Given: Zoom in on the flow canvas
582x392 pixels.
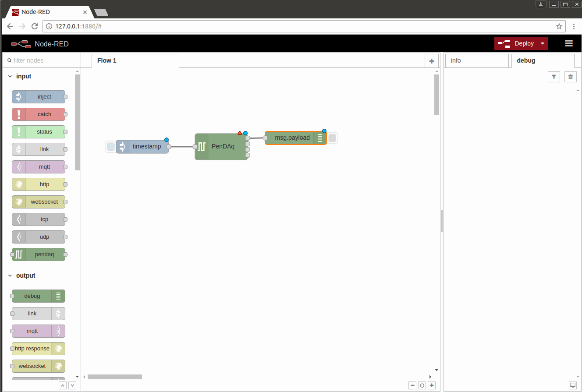Looking at the screenshot, I should click(x=432, y=385).
